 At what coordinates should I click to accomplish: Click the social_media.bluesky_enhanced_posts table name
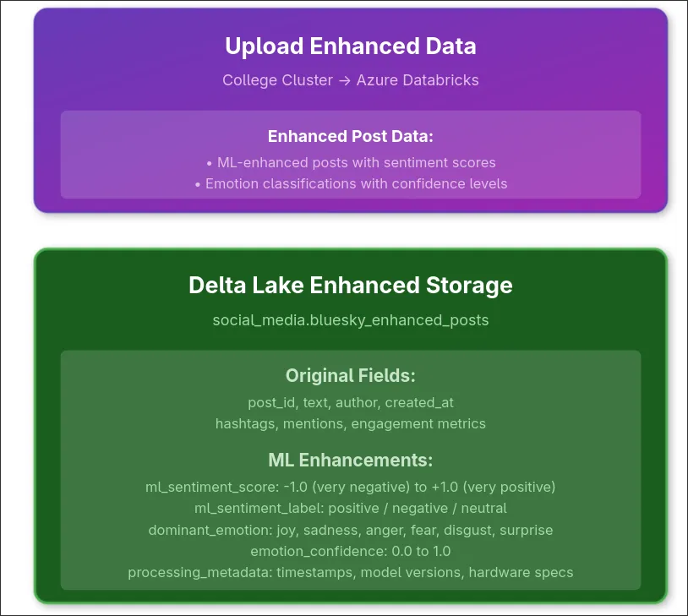350,320
